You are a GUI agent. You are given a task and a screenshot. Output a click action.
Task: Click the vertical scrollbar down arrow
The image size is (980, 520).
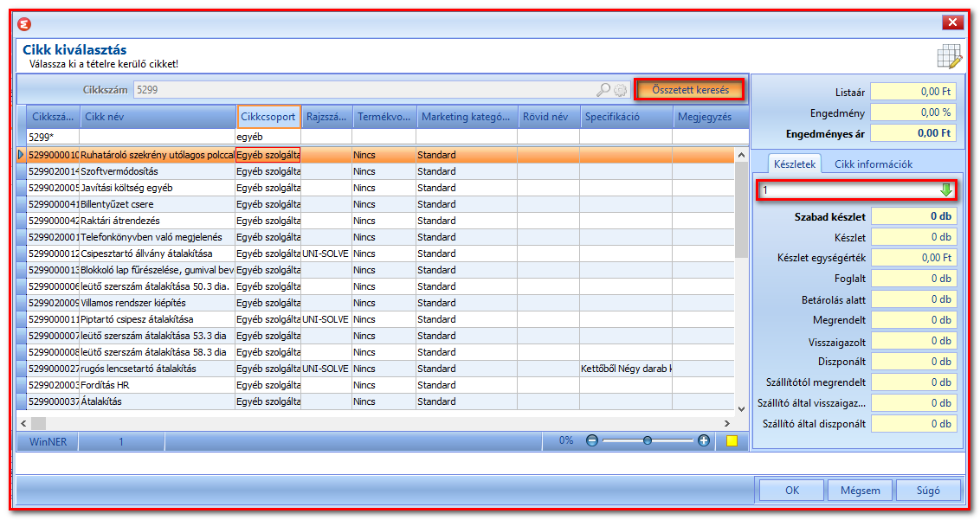741,408
